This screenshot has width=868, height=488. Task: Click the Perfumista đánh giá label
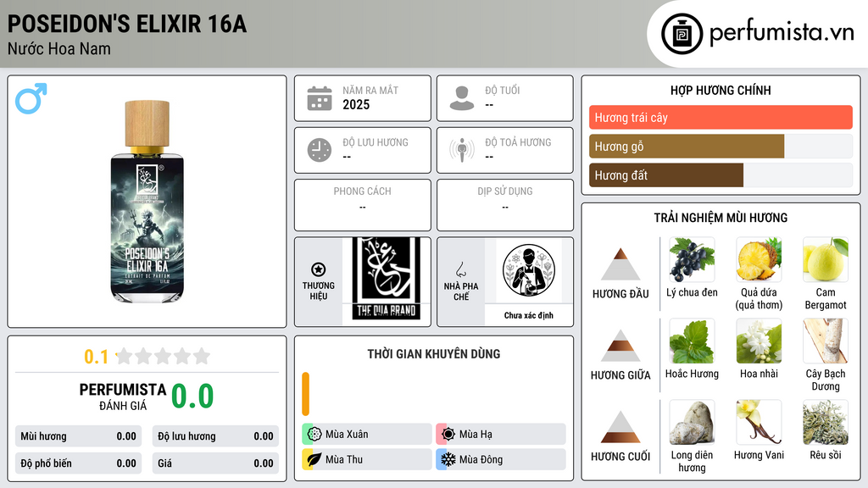[123, 396]
